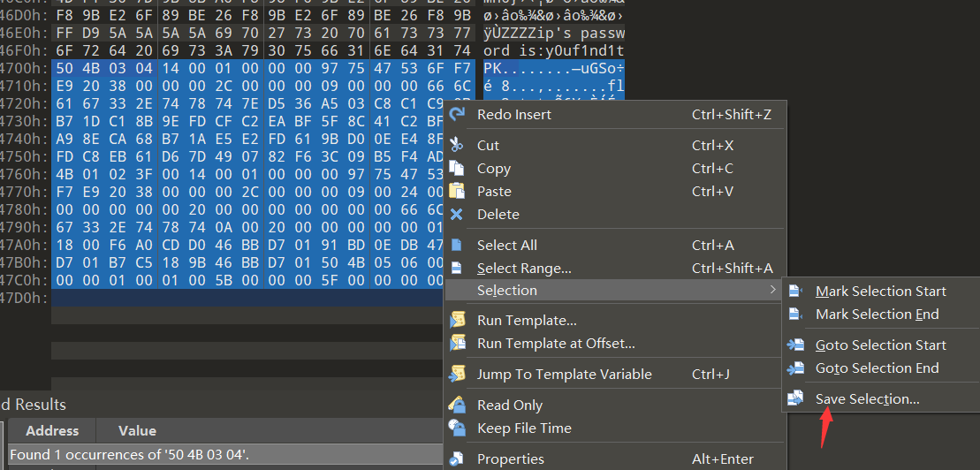Click the Save Selection icon
The width and height of the screenshot is (980, 470).
click(796, 398)
